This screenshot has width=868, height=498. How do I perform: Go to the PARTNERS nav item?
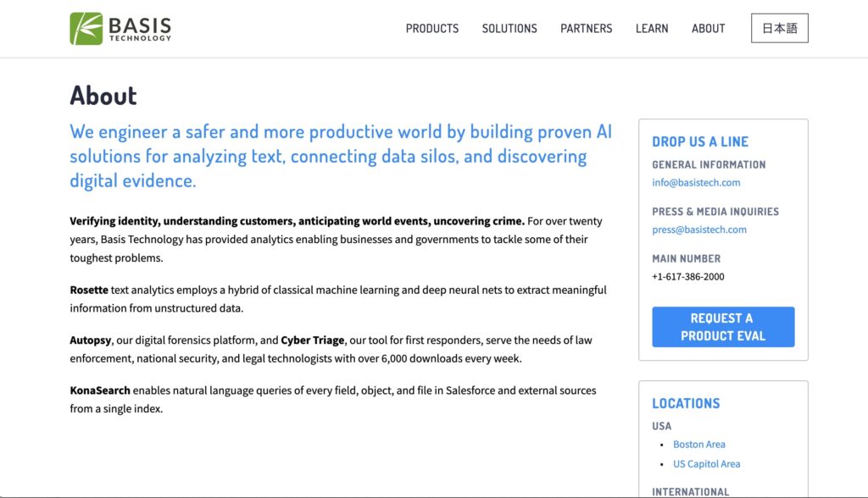tap(586, 28)
